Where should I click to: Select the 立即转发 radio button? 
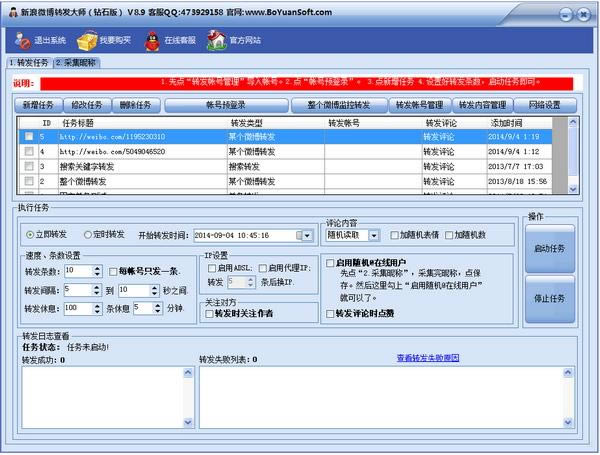(29, 235)
